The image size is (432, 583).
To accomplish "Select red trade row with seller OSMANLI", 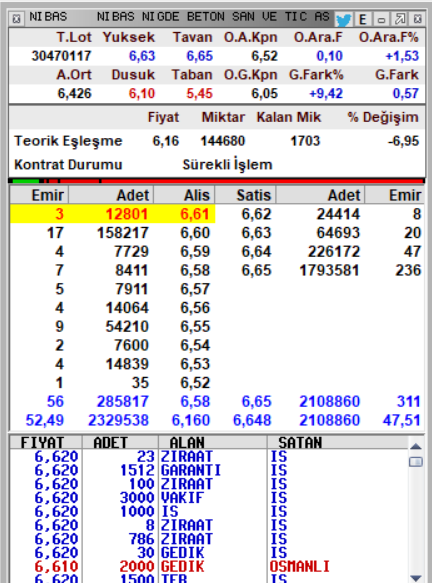I will pyautogui.click(x=208, y=567).
